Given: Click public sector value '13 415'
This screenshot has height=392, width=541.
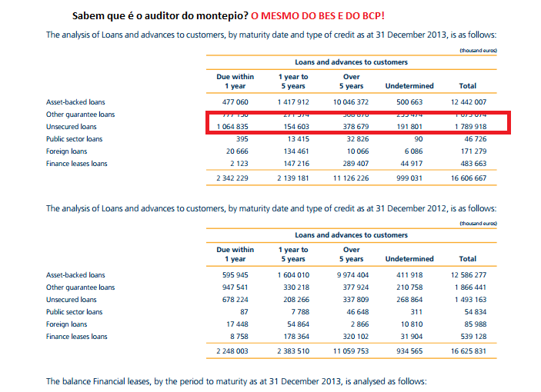Looking at the screenshot, I should [x=299, y=139].
